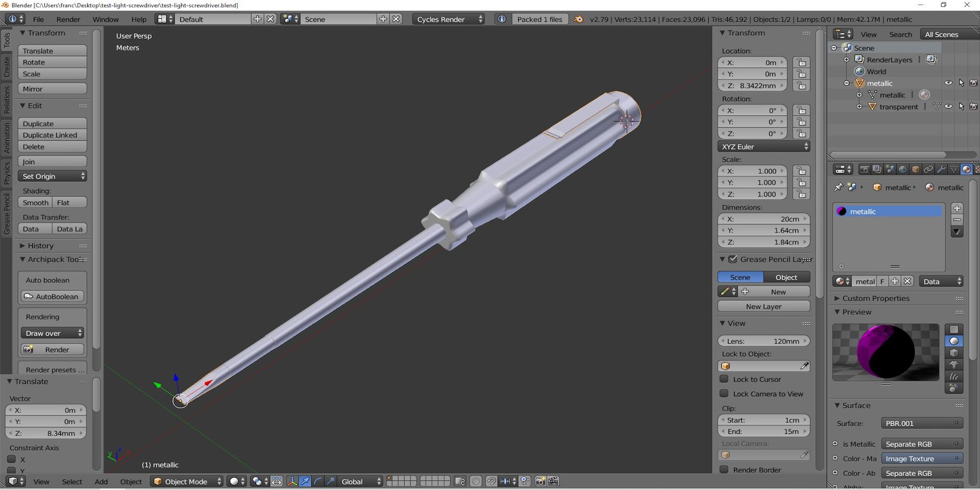Open the Render Layers properties tab
Viewport: 980px width, 490px height.
(x=877, y=169)
